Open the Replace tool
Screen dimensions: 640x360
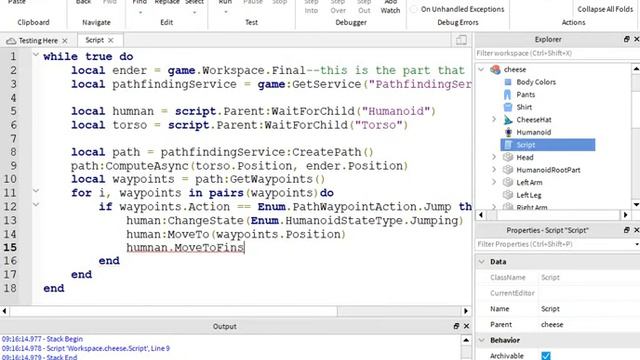point(167,2)
